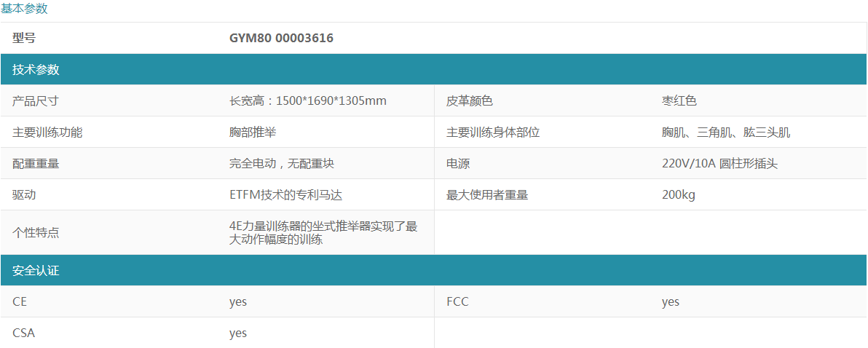Viewport: 868px width, 348px height.
Task: Click the ETFM技术的专利马达 drive value
Action: pyautogui.click(x=285, y=195)
